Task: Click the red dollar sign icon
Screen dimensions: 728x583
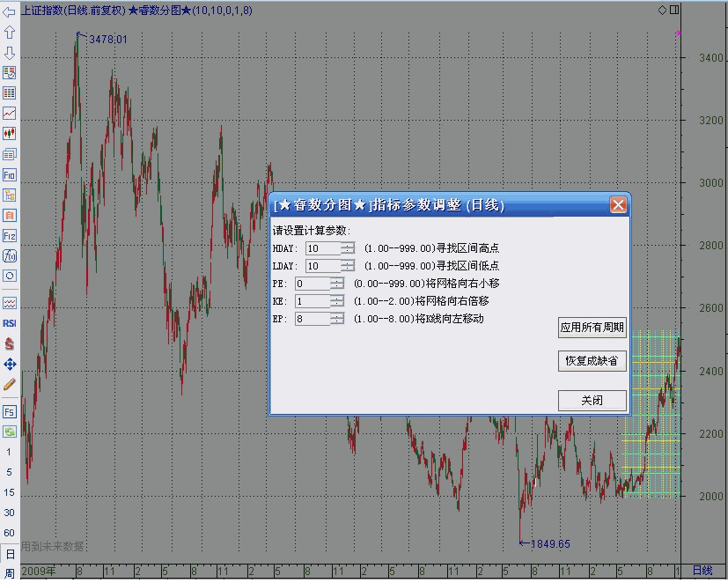Action: tap(10, 343)
